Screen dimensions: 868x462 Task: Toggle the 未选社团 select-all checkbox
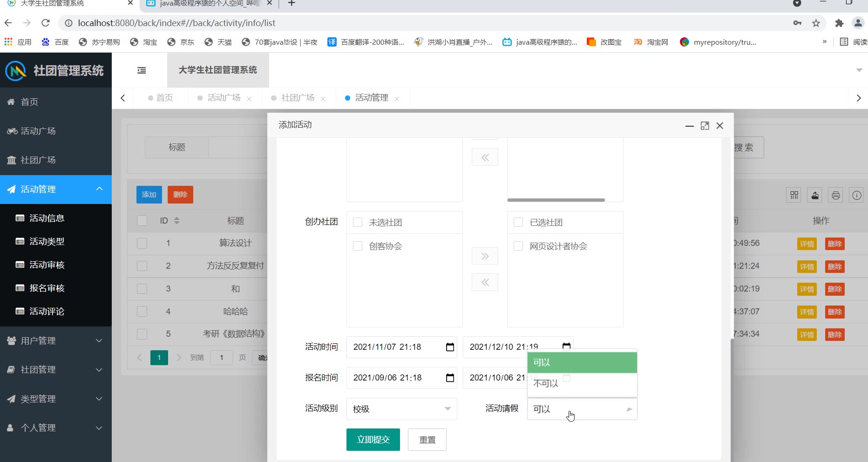point(358,222)
